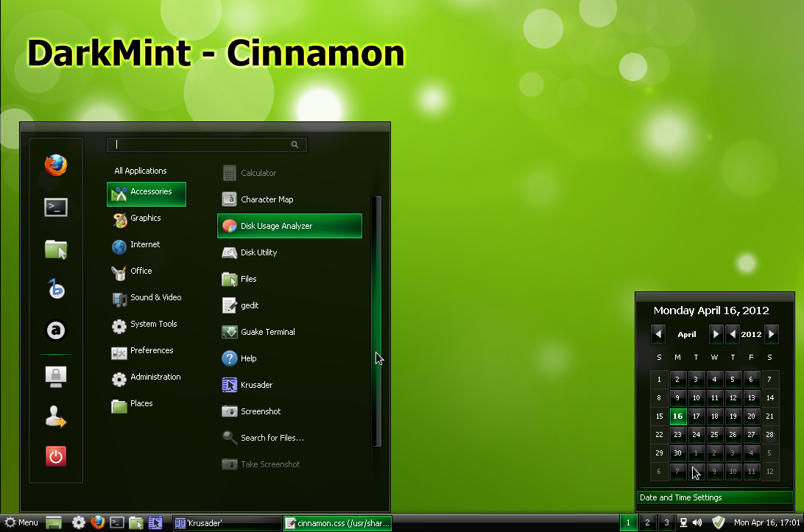This screenshot has height=532, width=804.
Task: Open file manager from panel launcher
Action: click(136, 522)
